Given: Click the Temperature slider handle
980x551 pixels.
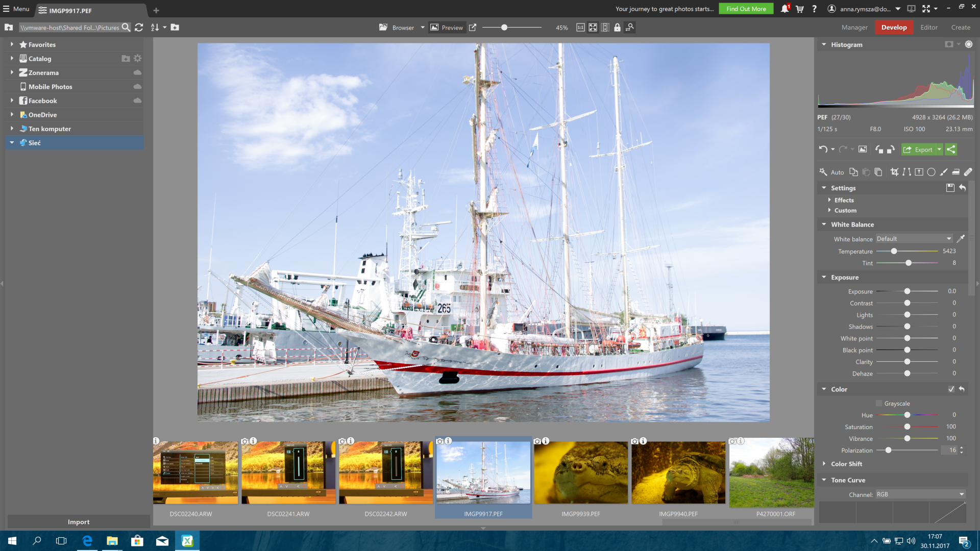Looking at the screenshot, I should coord(894,251).
